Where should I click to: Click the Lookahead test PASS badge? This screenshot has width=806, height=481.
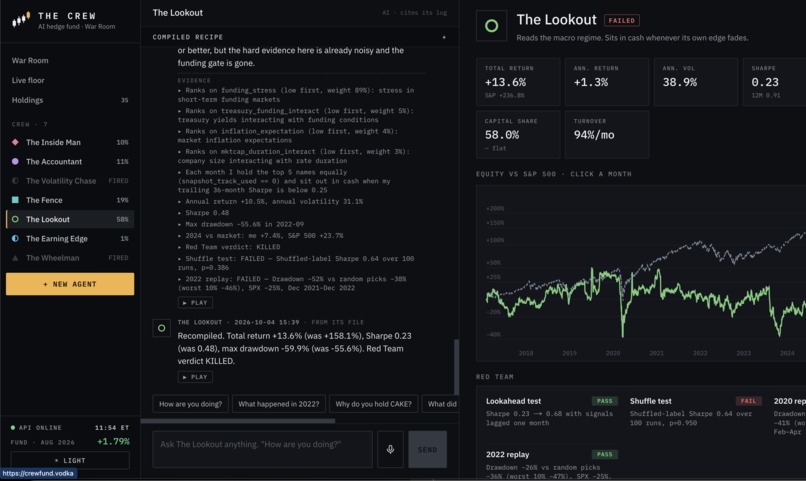pyautogui.click(x=604, y=401)
